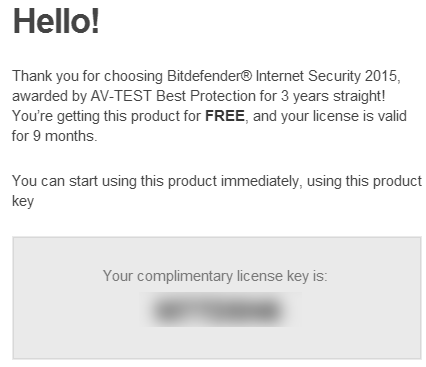The width and height of the screenshot is (426, 367).
Task: Click 'awarded by' at start of second line
Action: pyautogui.click(x=49, y=96)
